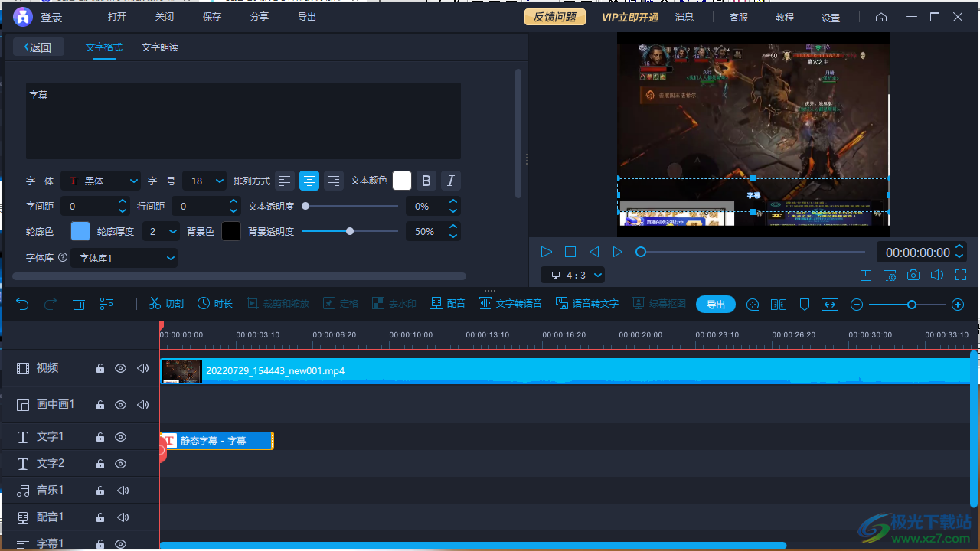This screenshot has width=980, height=551.
Task: Toggle italic text formatting
Action: click(451, 181)
